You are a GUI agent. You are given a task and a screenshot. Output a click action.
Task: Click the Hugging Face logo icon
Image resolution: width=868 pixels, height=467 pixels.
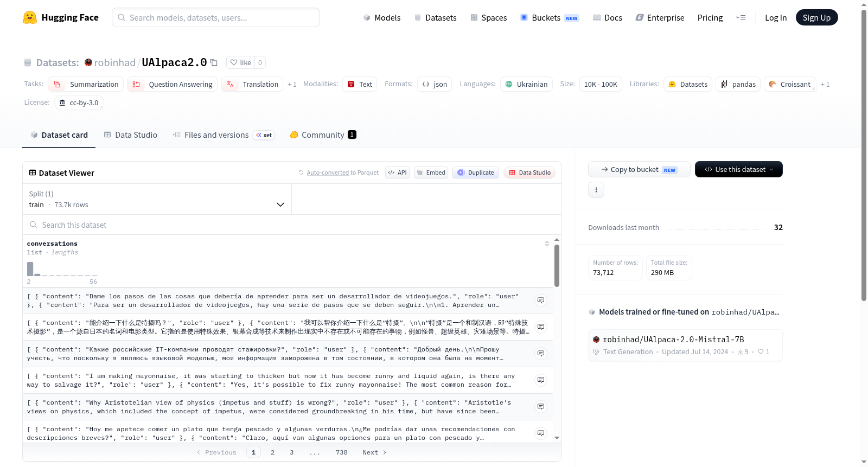pos(30,17)
